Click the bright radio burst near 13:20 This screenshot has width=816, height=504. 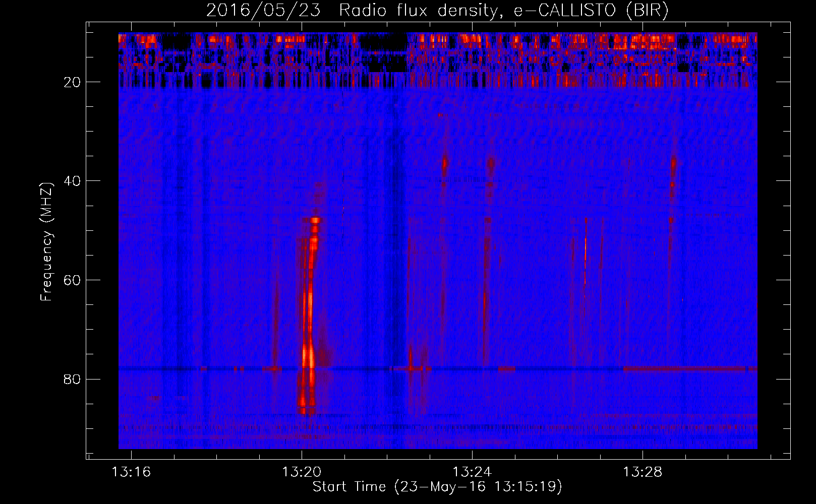click(x=309, y=315)
